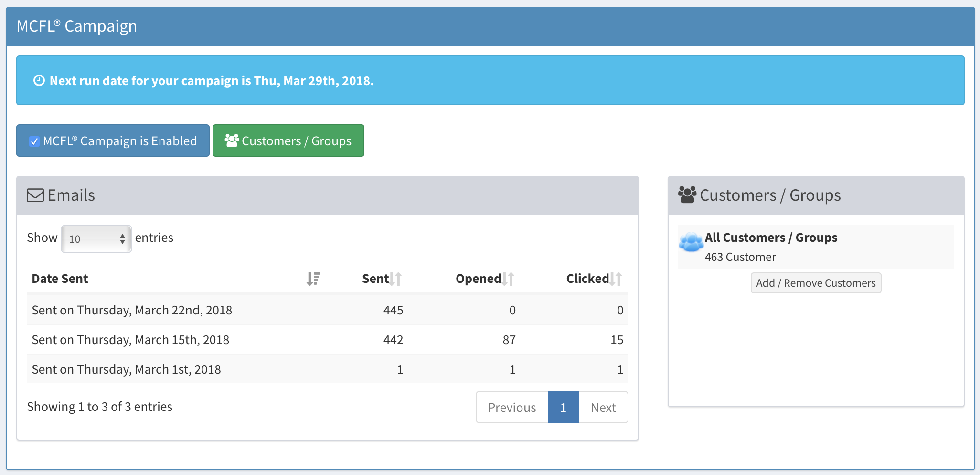Go to Next page of emails
The width and height of the screenshot is (980, 475).
pos(603,407)
